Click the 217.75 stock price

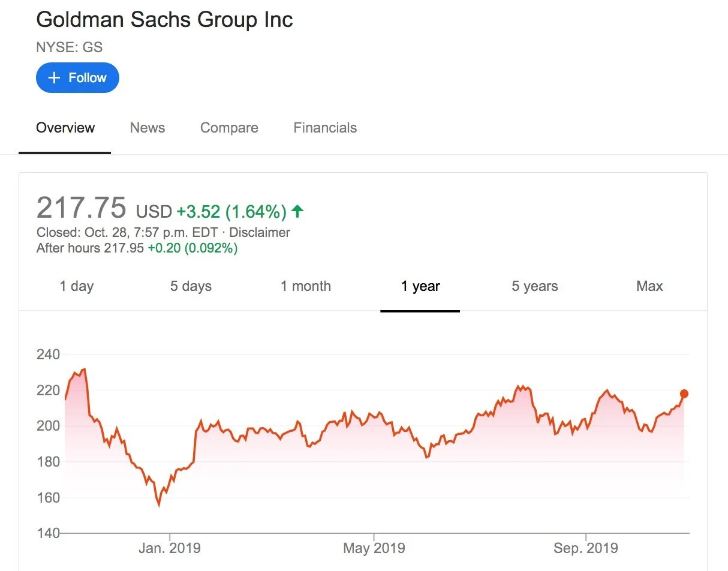click(x=82, y=208)
